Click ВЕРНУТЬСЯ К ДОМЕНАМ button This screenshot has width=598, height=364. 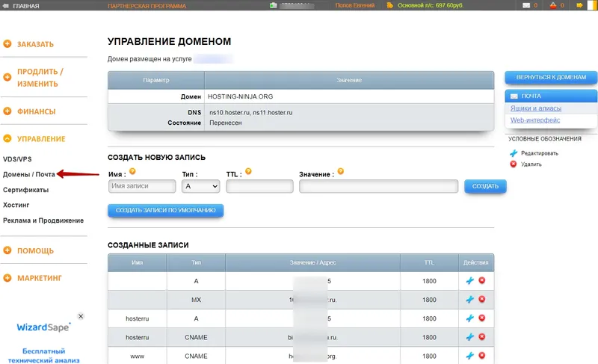(x=551, y=78)
